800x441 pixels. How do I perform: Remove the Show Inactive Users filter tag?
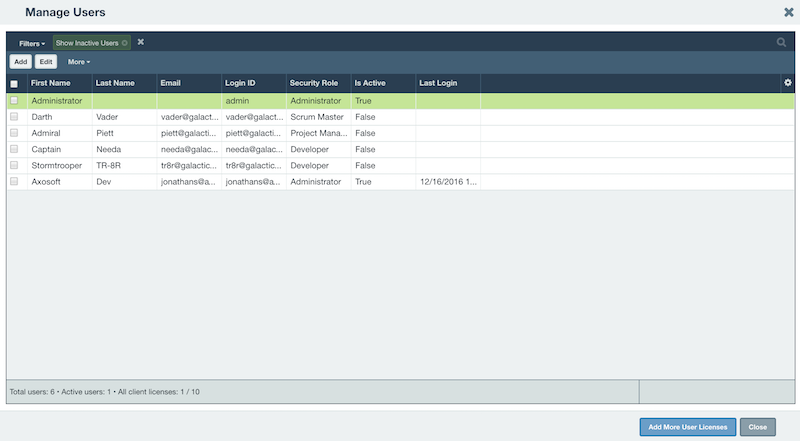click(124, 43)
